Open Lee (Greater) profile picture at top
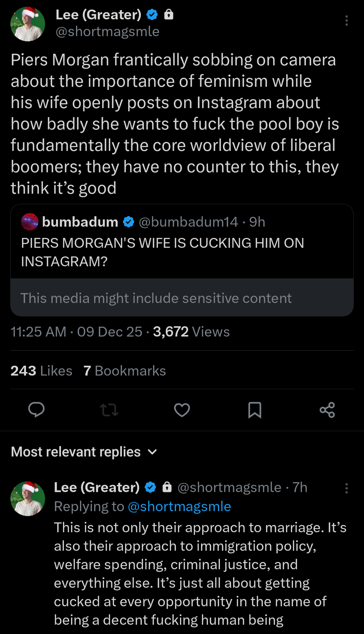Screen dimensions: 364x634 coord(28,24)
